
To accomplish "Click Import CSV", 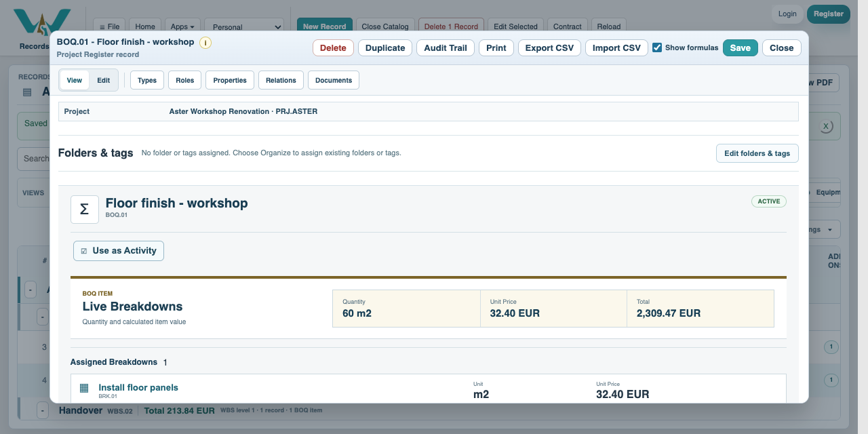I will click(616, 47).
